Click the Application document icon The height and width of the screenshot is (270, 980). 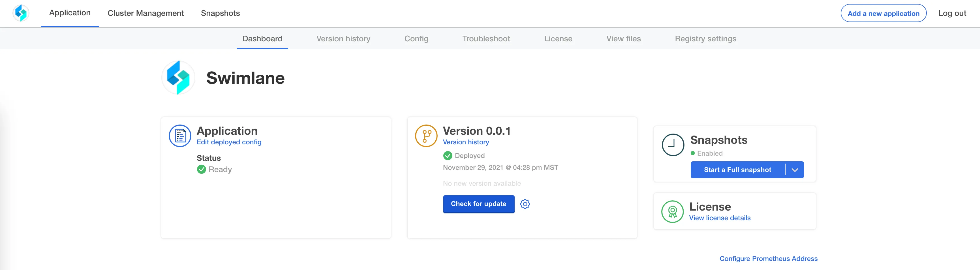pos(180,136)
